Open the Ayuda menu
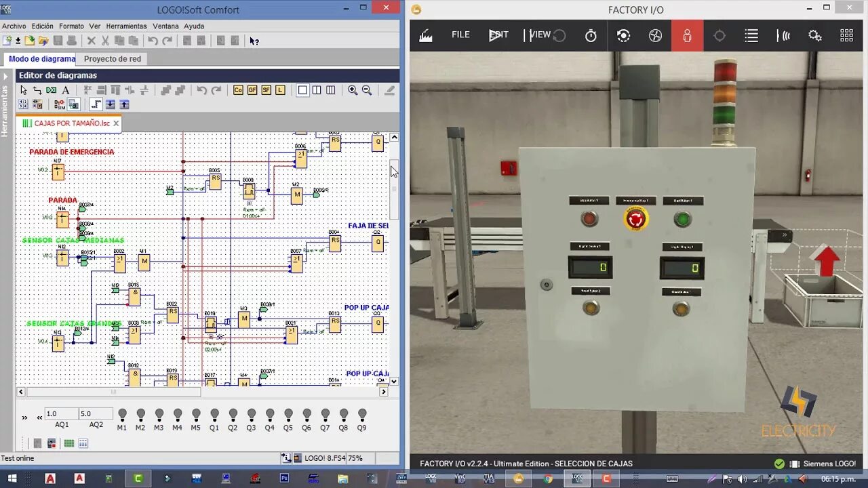Image resolution: width=868 pixels, height=488 pixels. coord(194,26)
